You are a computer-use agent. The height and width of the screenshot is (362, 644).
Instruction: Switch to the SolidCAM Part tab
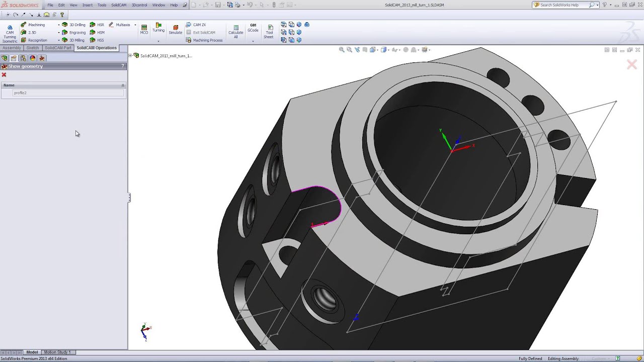[58, 48]
